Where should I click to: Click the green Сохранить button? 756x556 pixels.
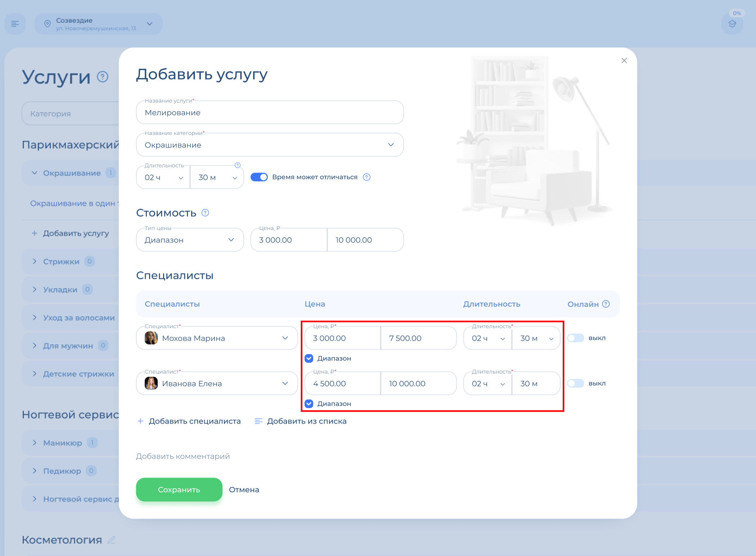pyautogui.click(x=179, y=489)
